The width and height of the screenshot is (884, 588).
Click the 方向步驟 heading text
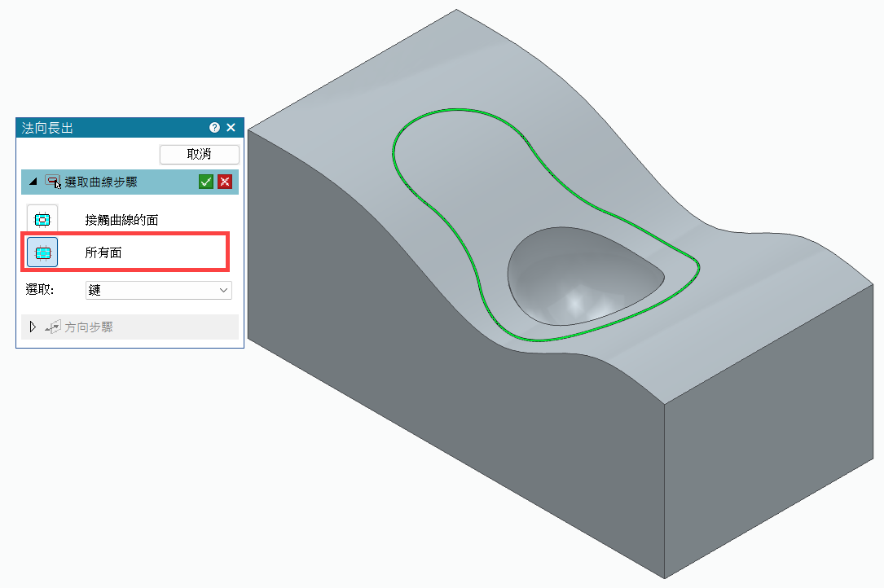pos(89,327)
